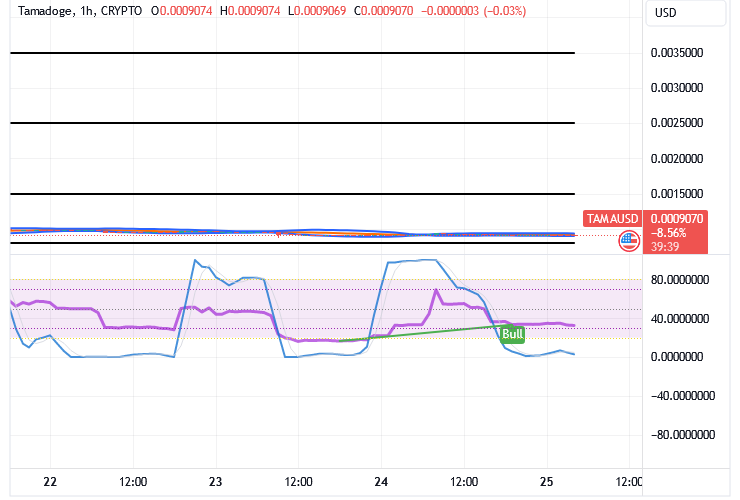Click the High value H0.0009074
Viewport: 740px width, 500px height.
click(x=250, y=11)
